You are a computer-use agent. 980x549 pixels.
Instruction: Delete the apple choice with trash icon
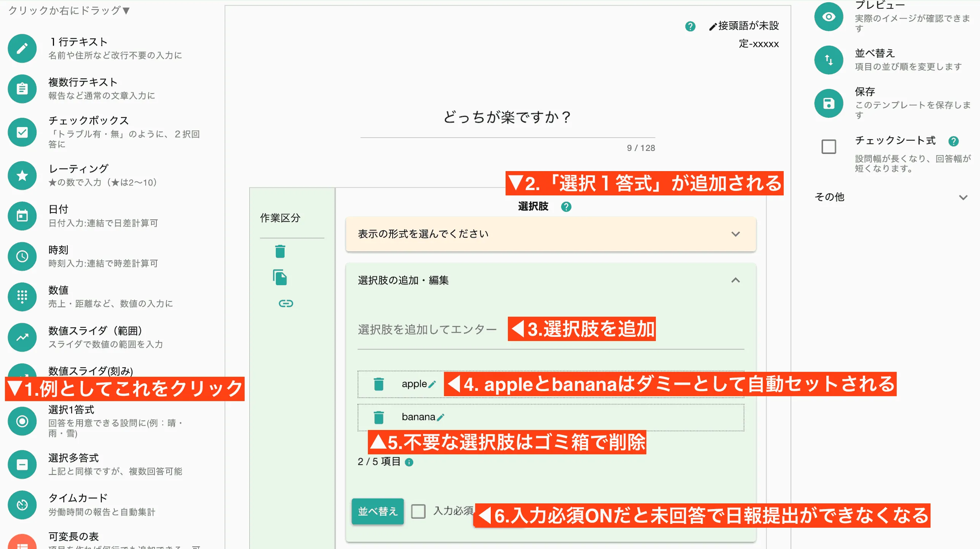tap(379, 384)
